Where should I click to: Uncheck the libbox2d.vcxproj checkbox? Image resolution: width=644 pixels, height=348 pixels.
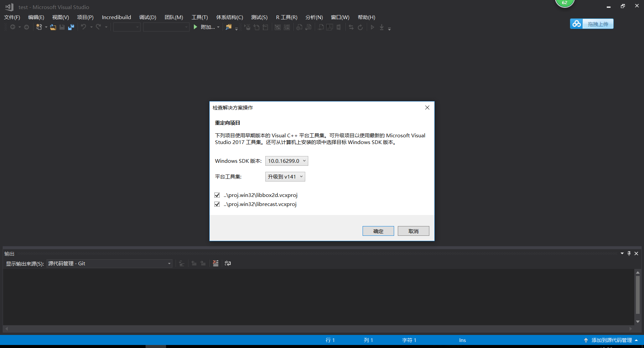tap(217, 195)
